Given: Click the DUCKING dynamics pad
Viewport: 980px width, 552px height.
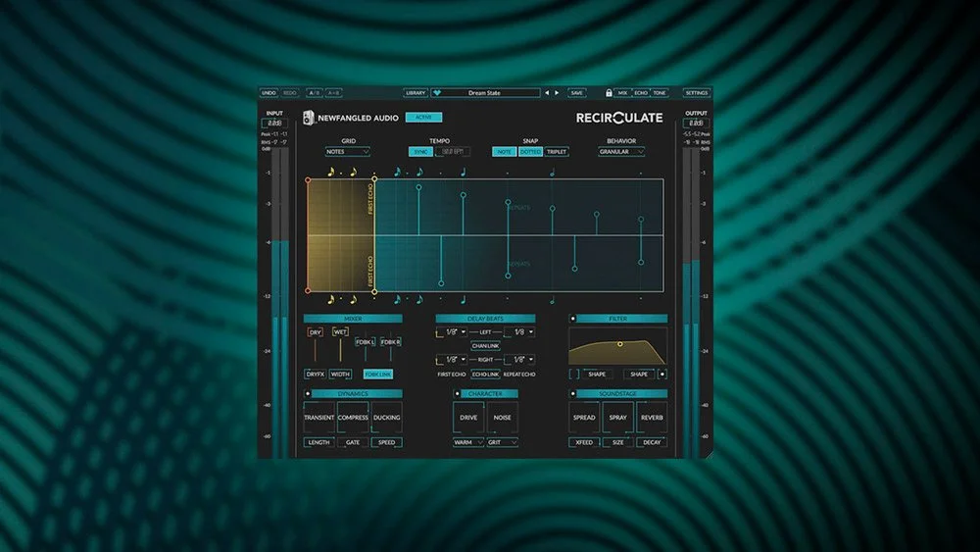Looking at the screenshot, I should point(386,417).
